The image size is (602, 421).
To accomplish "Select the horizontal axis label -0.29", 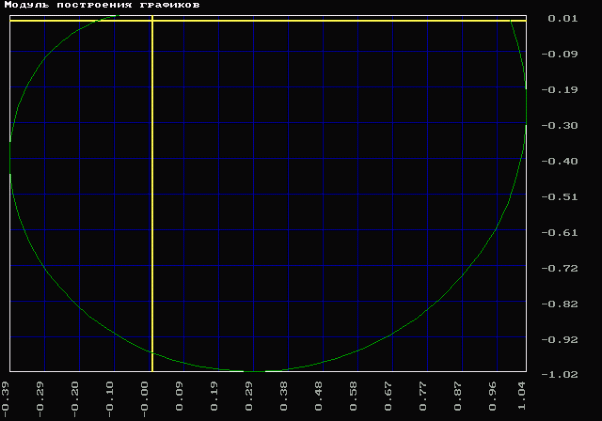I will (40, 399).
